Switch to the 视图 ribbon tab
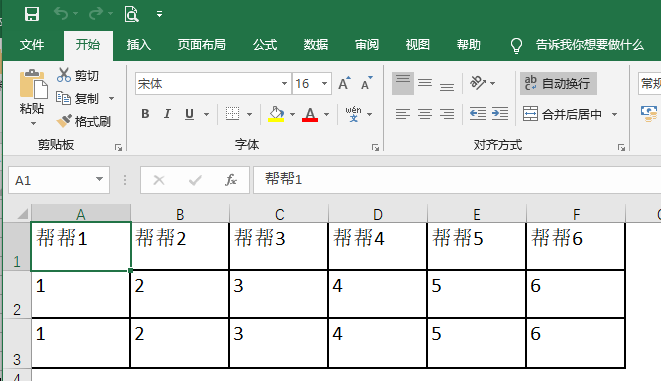This screenshot has height=381, width=661. [418, 44]
